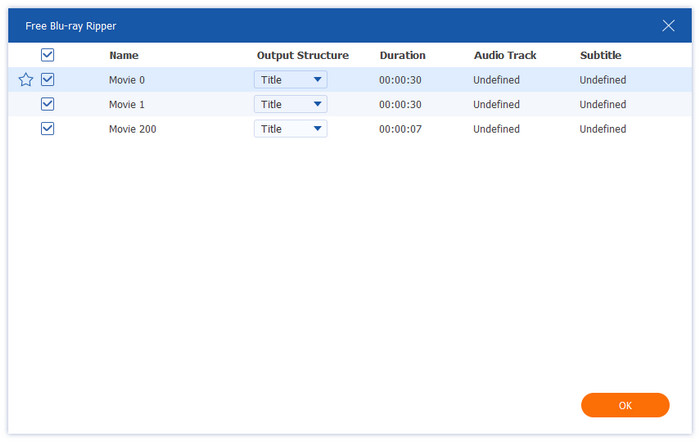
Task: Click the Subtitle column header
Action: click(x=600, y=56)
